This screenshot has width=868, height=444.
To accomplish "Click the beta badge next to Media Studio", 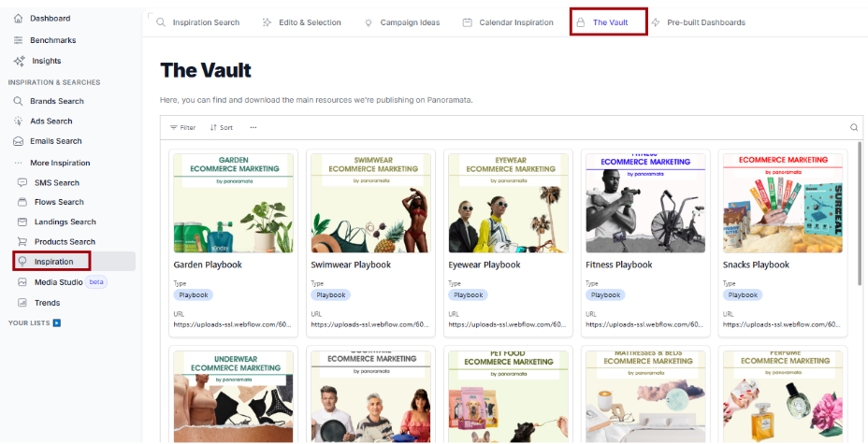I will click(96, 282).
